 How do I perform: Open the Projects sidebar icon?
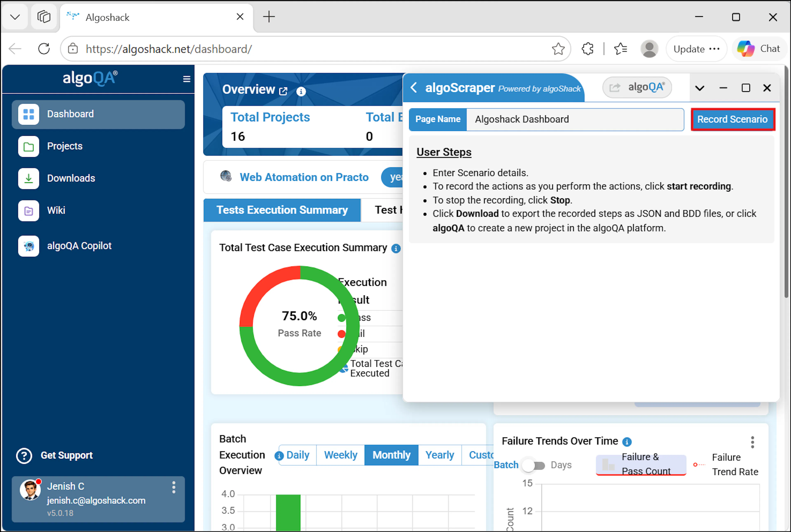(28, 147)
